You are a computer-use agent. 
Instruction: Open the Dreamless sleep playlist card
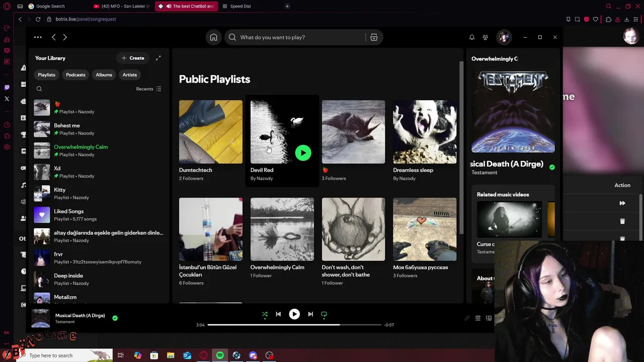pyautogui.click(x=425, y=141)
